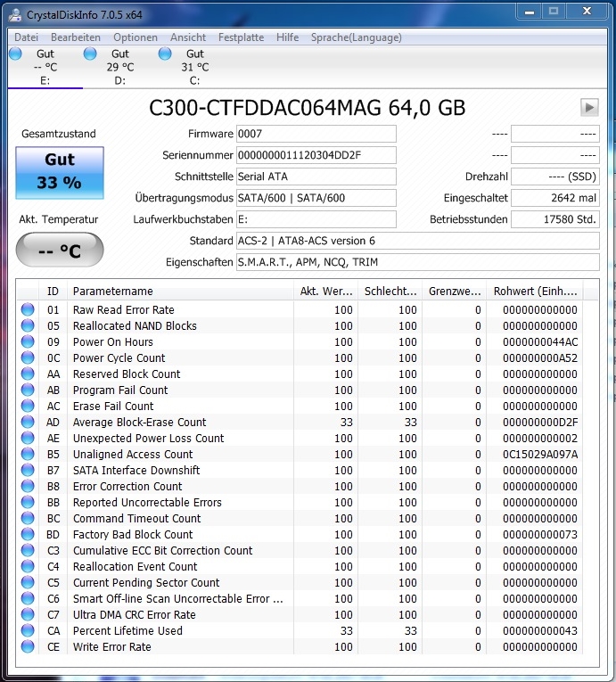Open the Sprache(Language) menu
616x682 pixels.
click(x=357, y=37)
